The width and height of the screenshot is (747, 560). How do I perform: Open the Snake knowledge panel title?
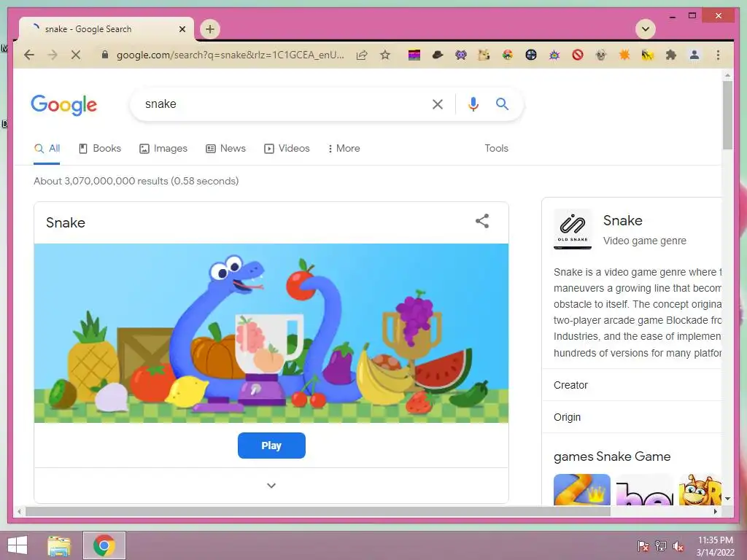pos(623,220)
